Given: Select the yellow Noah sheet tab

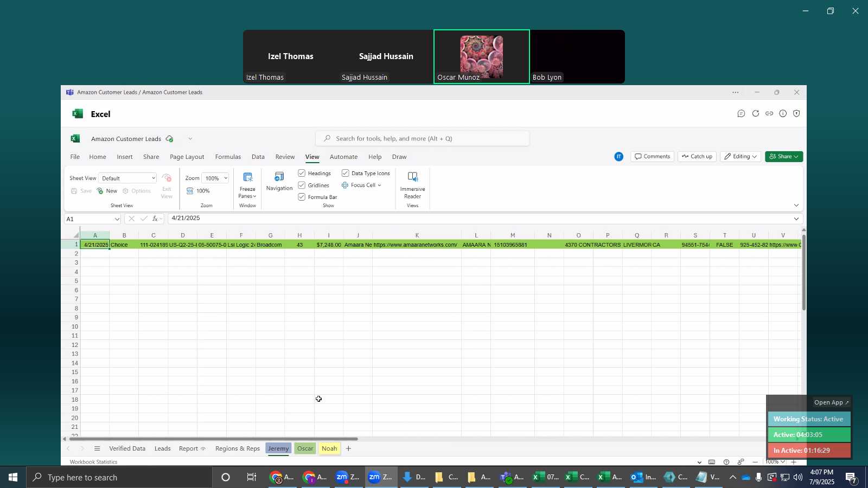Looking at the screenshot, I should pyautogui.click(x=329, y=448).
